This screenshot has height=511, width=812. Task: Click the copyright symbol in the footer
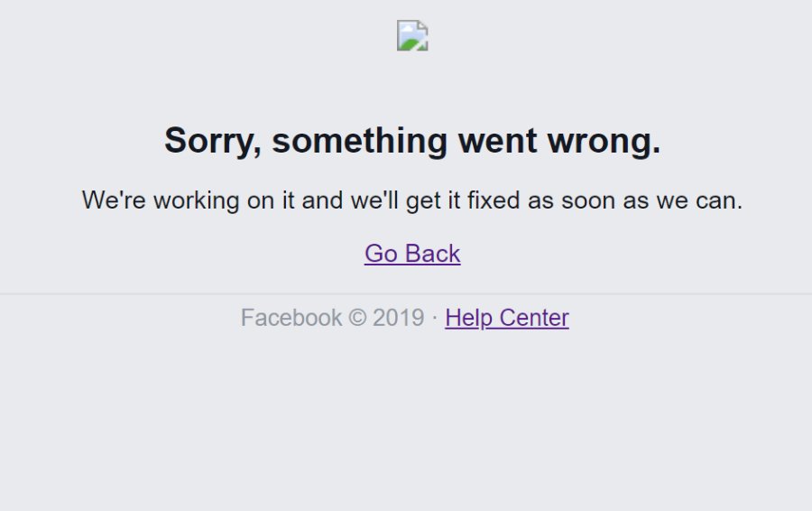point(357,318)
